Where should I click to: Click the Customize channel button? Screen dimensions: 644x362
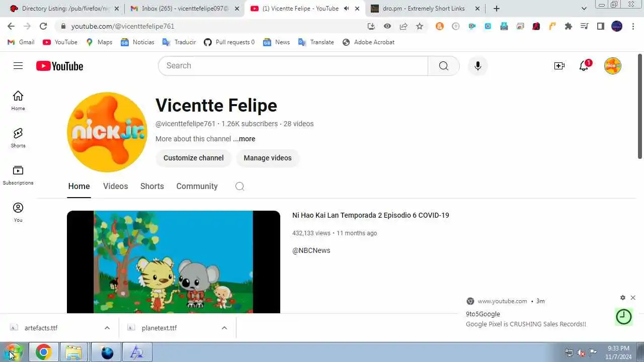click(x=193, y=158)
